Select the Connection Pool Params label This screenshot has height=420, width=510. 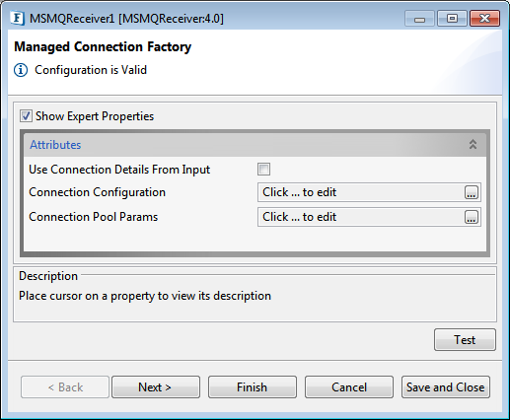point(94,217)
